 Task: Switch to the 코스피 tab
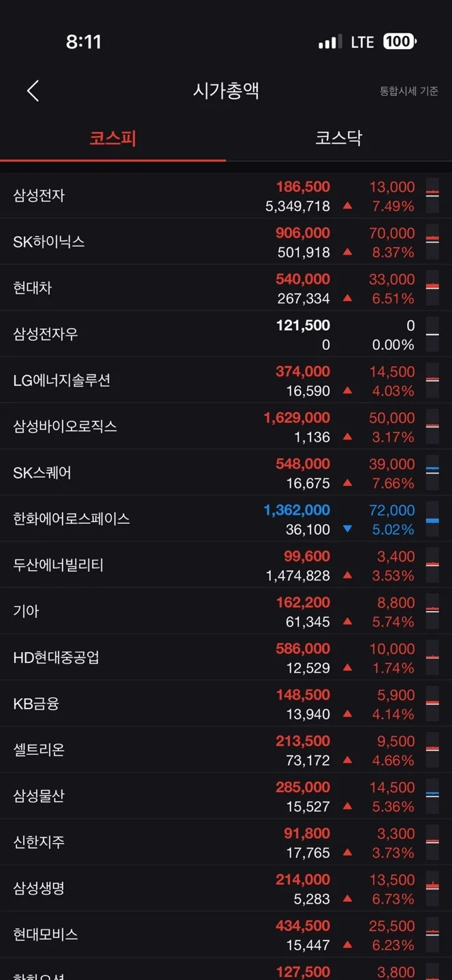(x=113, y=138)
